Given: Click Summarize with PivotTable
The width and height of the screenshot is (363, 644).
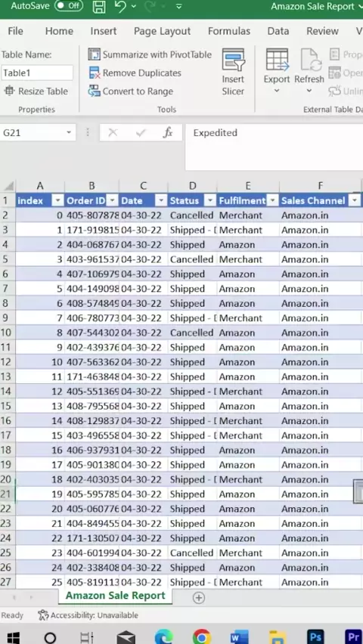Looking at the screenshot, I should [150, 54].
